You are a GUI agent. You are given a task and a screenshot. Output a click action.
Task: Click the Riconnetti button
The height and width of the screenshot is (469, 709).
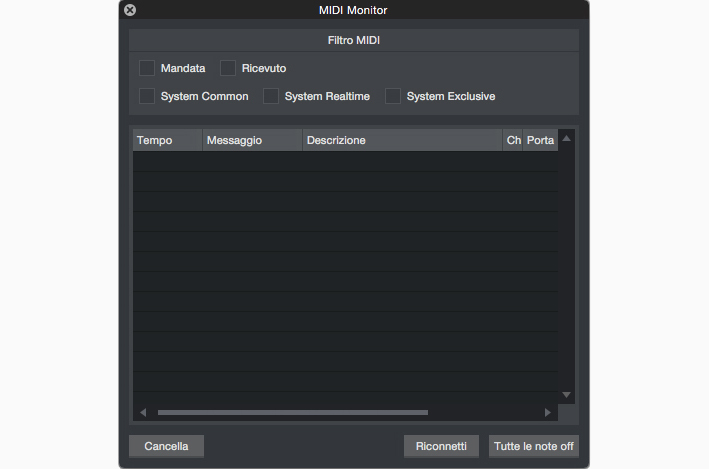(441, 446)
